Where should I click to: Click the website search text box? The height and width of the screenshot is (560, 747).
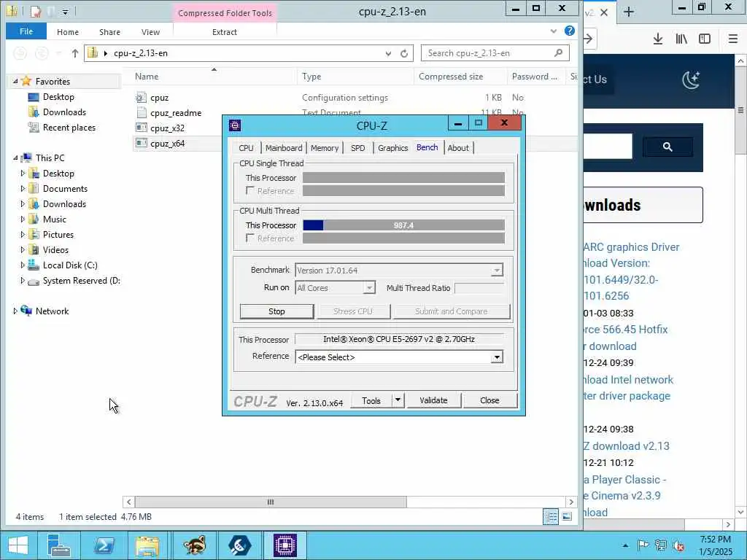coord(608,146)
